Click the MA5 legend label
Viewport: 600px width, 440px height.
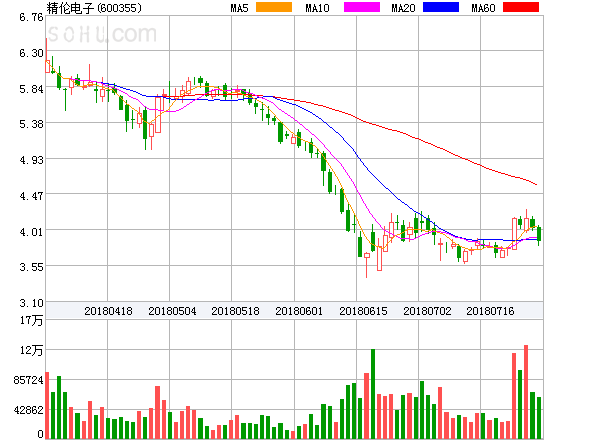pyautogui.click(x=240, y=8)
